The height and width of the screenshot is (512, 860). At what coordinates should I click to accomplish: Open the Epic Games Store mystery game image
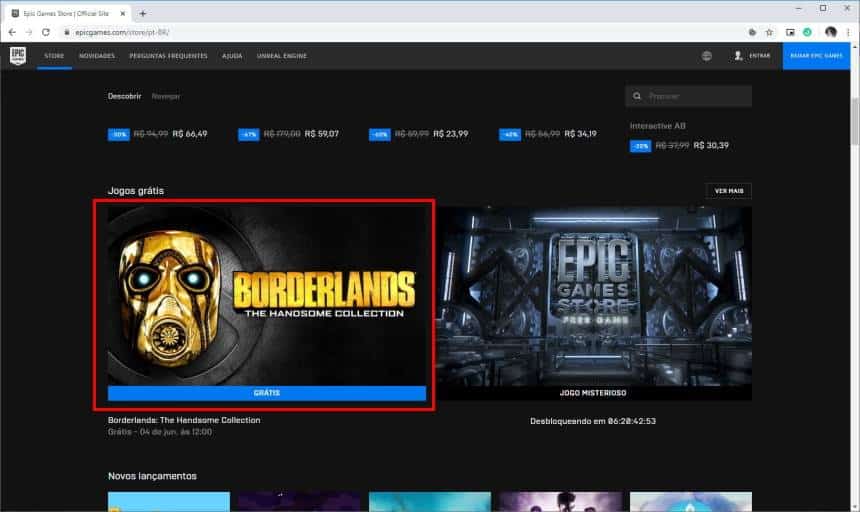pyautogui.click(x=593, y=296)
